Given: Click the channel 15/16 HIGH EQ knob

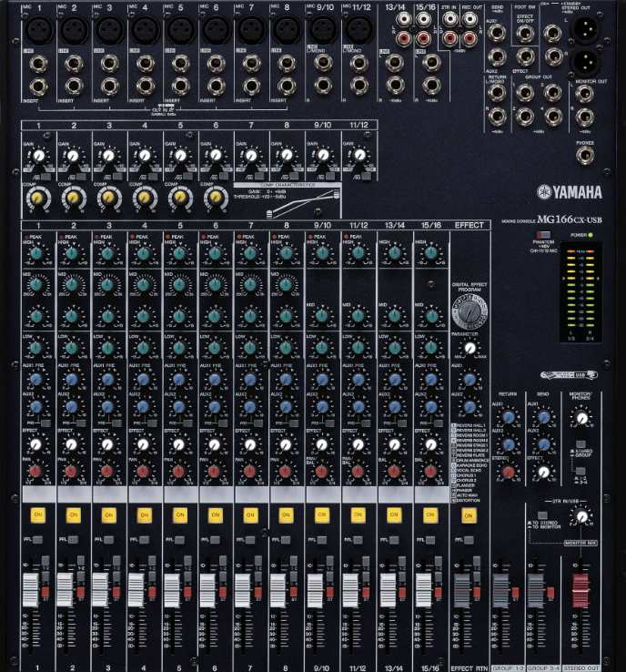Looking at the screenshot, I should (430, 254).
